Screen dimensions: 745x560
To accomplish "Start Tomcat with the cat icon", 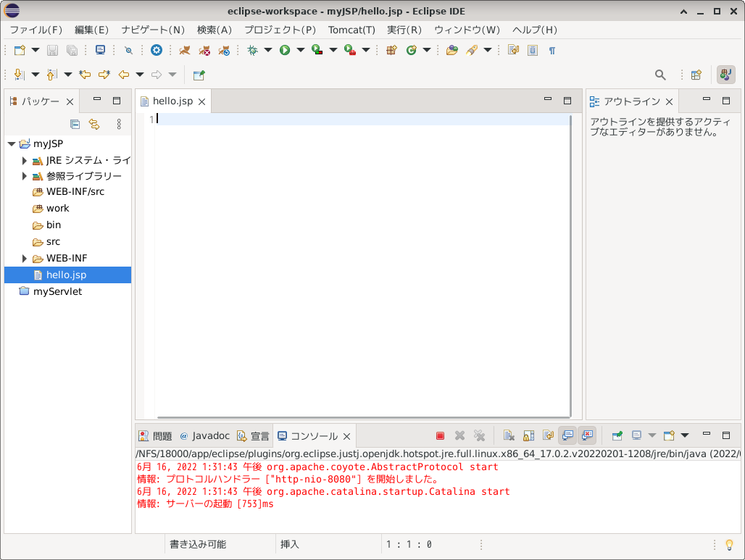I will click(x=184, y=50).
